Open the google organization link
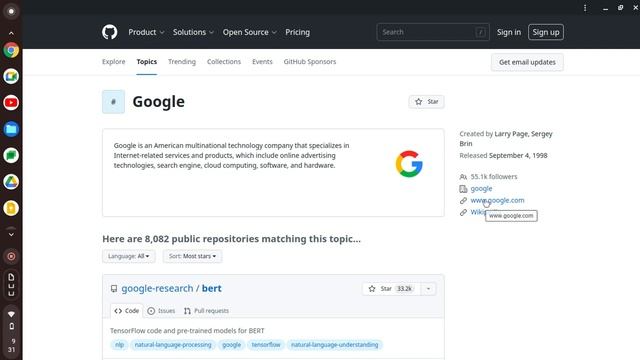Viewport: 640px width, 360px height. tap(481, 189)
